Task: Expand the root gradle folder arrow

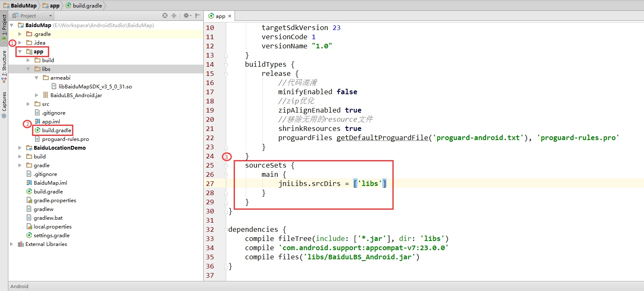Action: [x=20, y=166]
